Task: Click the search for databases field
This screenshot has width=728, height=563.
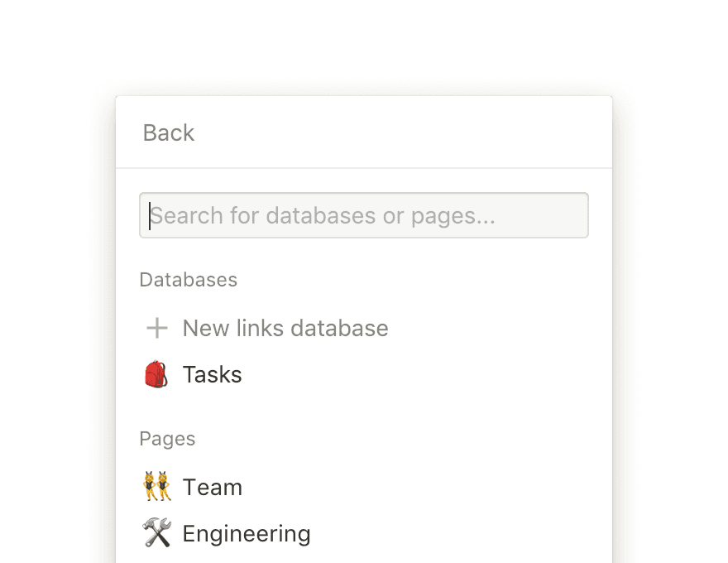Action: (x=364, y=215)
